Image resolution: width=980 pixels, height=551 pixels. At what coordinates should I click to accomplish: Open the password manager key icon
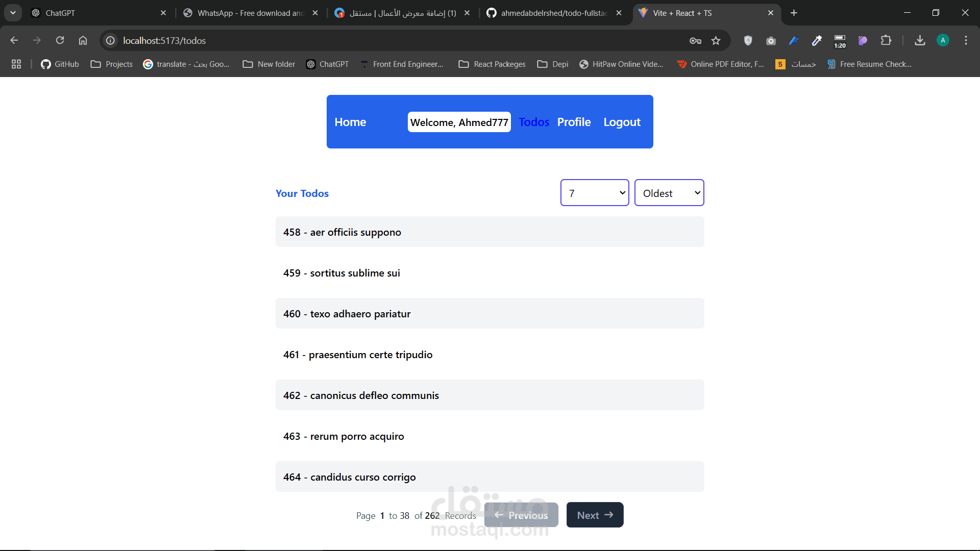tap(695, 40)
